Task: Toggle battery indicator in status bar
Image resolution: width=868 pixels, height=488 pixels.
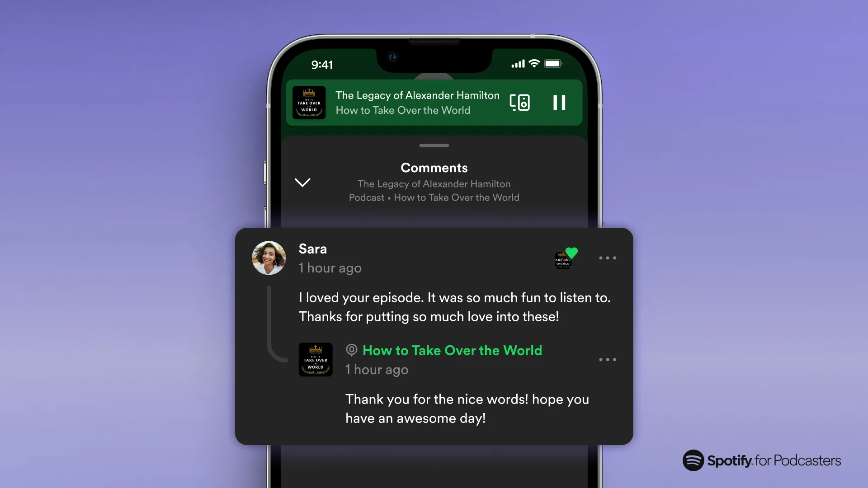Action: [x=554, y=63]
